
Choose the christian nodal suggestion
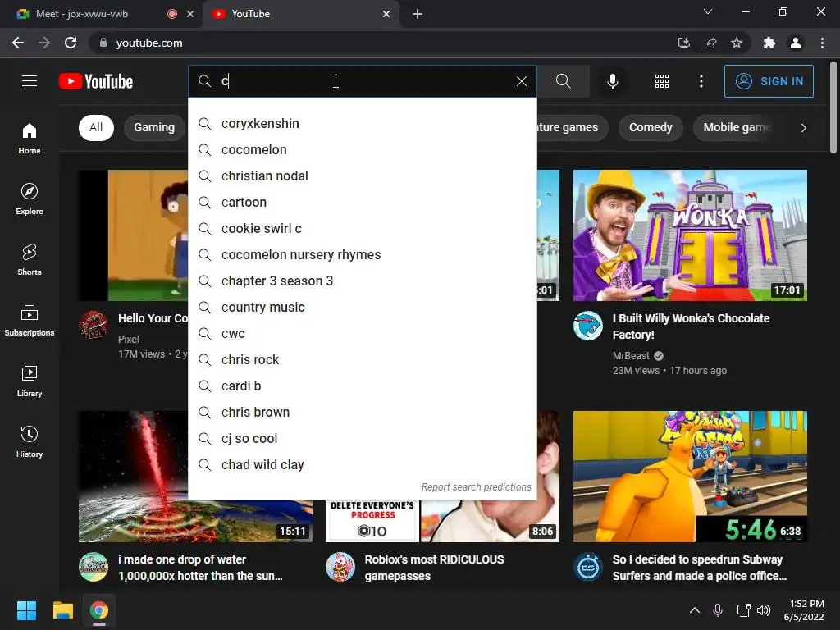click(x=362, y=176)
